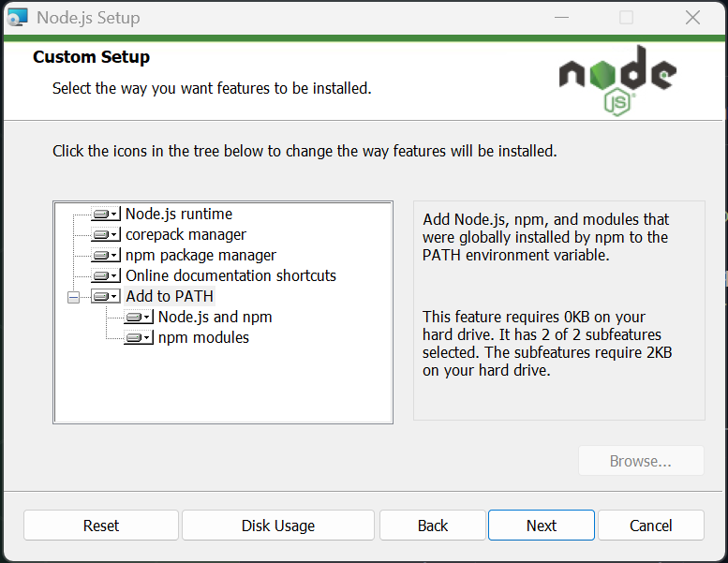
Task: Select Online documentation shortcuts label
Action: (230, 275)
